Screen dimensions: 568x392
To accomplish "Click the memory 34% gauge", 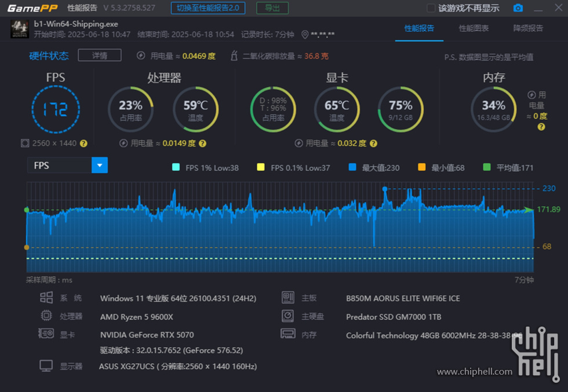I will tap(494, 109).
